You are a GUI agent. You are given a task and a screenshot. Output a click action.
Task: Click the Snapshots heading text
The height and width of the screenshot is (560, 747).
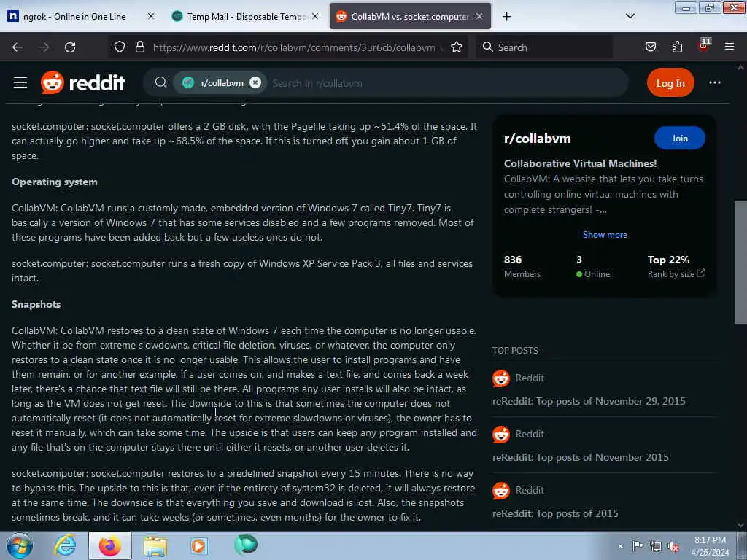[36, 304]
